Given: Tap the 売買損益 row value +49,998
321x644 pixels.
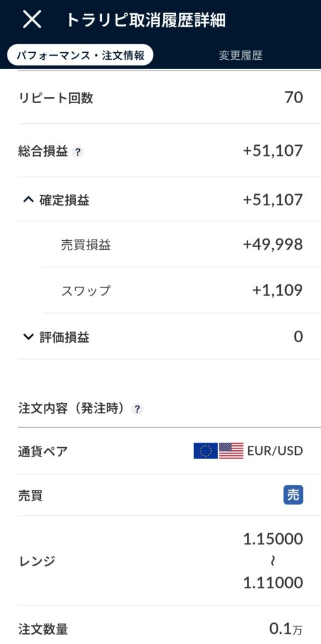Looking at the screenshot, I should pyautogui.click(x=273, y=245).
